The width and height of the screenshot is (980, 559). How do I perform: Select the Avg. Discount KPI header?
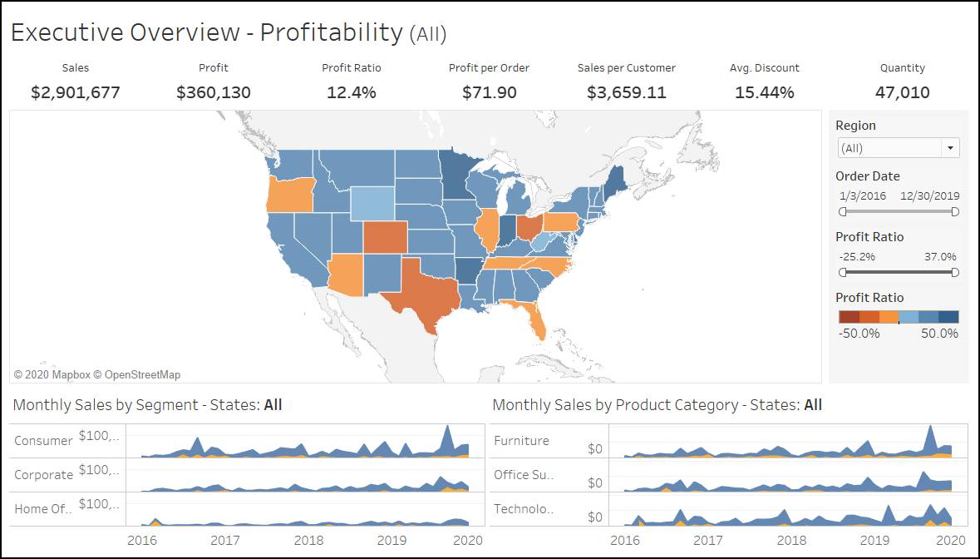coord(764,67)
